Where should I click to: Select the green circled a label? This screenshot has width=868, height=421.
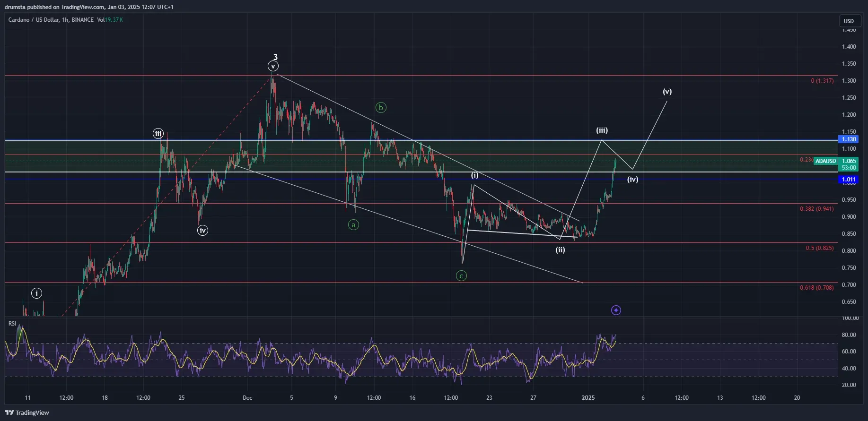(x=353, y=225)
